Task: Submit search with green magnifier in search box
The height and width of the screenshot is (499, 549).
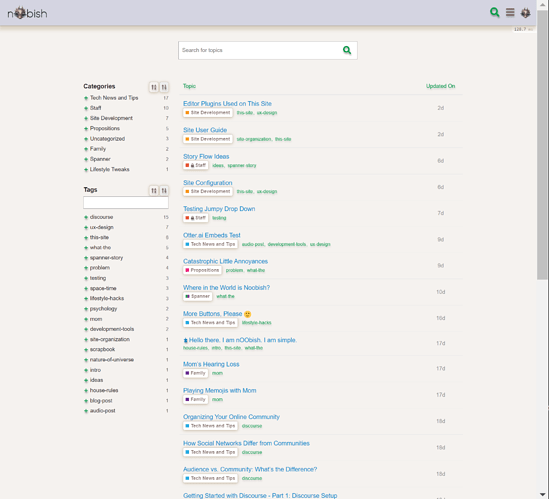Action: click(x=347, y=50)
